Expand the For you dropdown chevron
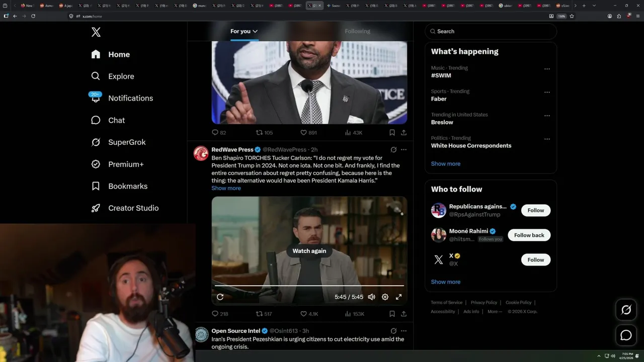The height and width of the screenshot is (362, 644). coord(255,31)
